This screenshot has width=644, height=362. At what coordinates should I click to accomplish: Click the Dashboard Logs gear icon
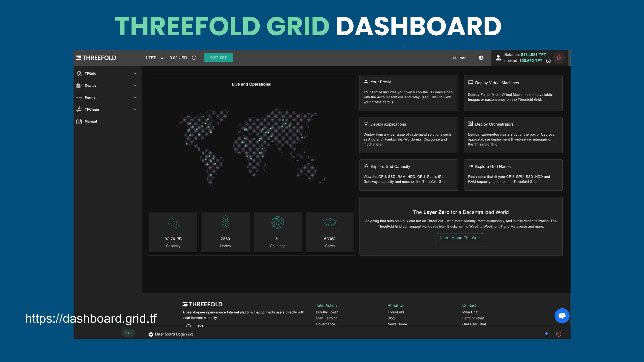tap(151, 334)
